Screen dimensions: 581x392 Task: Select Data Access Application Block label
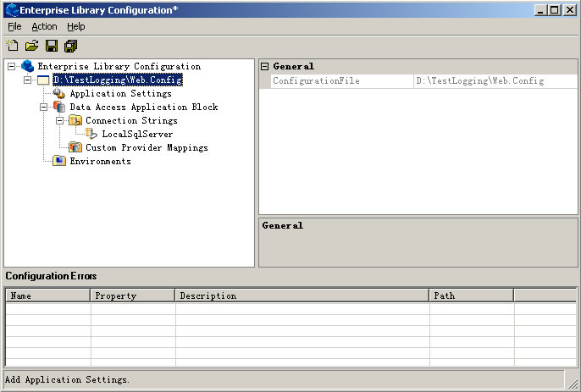[x=144, y=107]
